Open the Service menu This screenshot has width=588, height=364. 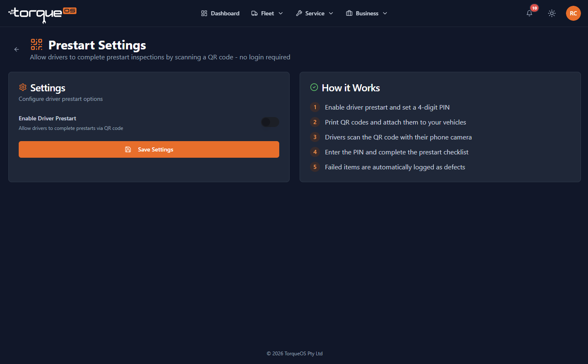(x=315, y=13)
